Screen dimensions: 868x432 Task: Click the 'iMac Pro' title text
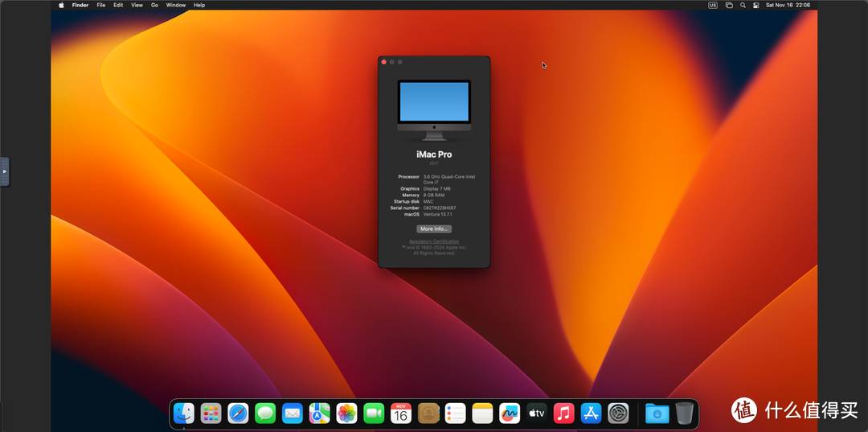click(x=434, y=154)
